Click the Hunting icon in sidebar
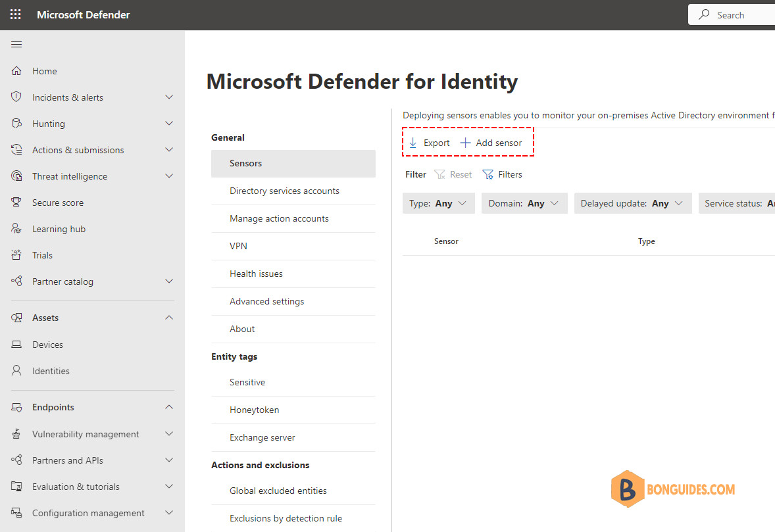Image resolution: width=775 pixels, height=532 pixels. pos(16,124)
